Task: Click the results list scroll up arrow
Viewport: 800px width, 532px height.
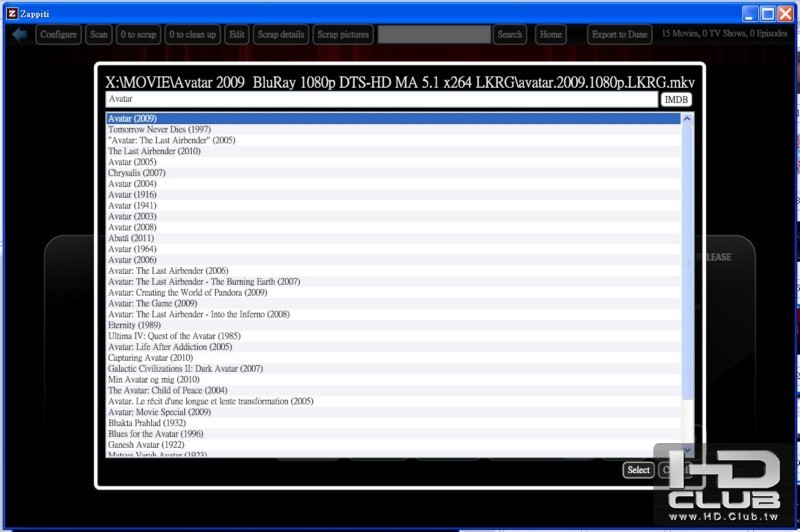Action: (687, 119)
